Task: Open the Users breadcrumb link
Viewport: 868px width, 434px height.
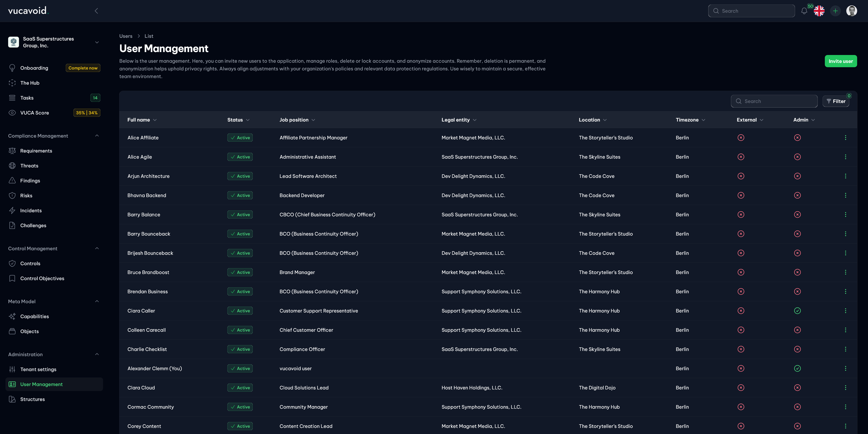Action: click(126, 36)
